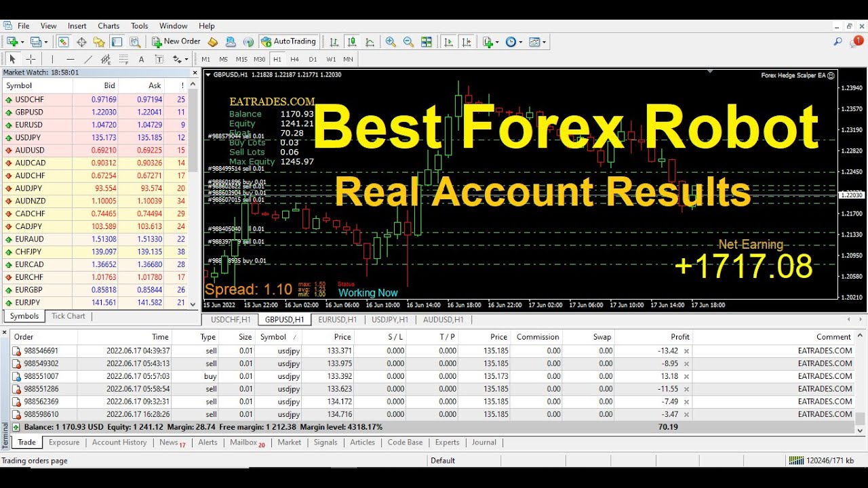Switch timeframe to M5
Image resolution: width=868 pixels, height=488 pixels.
click(x=223, y=59)
